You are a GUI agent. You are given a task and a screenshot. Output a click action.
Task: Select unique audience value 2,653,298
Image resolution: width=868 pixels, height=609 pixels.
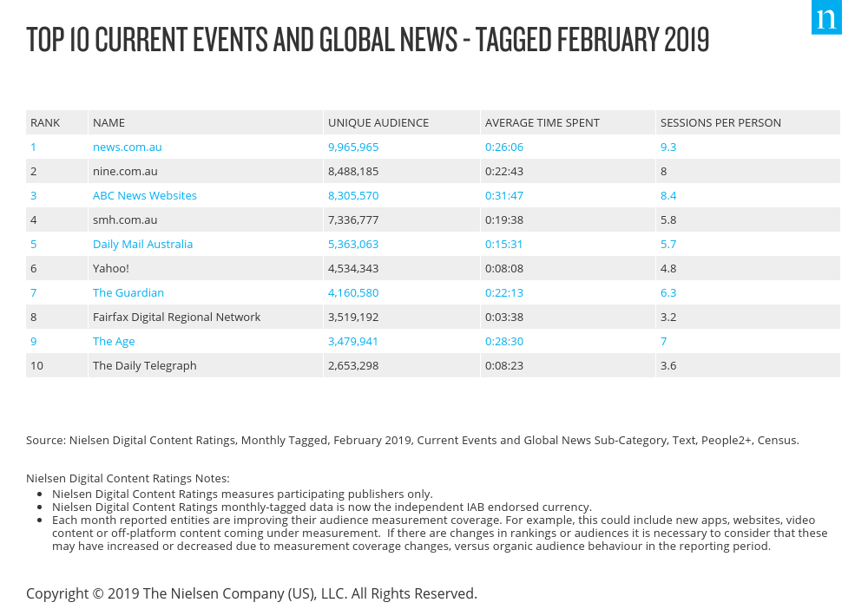353,366
